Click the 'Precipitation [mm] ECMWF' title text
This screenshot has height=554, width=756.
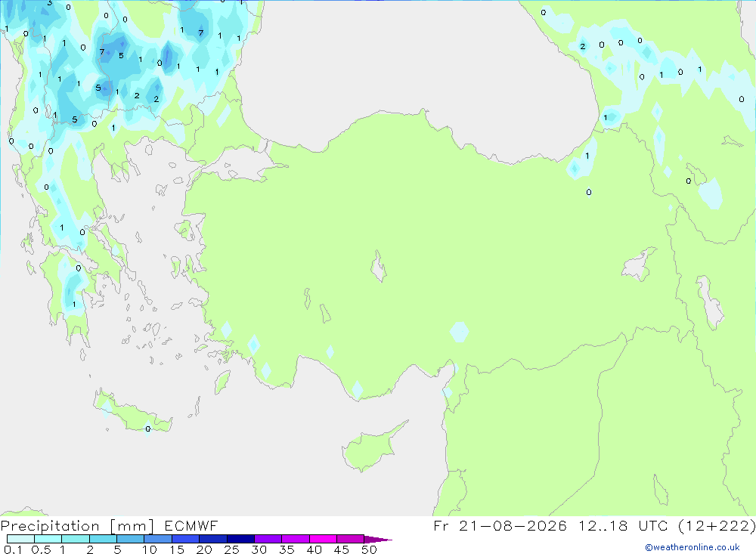[109, 525]
